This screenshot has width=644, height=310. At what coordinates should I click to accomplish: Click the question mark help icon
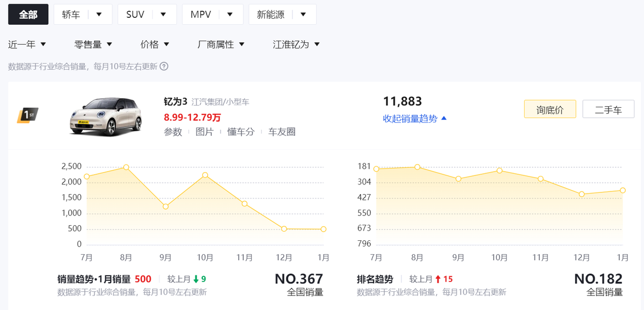point(164,67)
